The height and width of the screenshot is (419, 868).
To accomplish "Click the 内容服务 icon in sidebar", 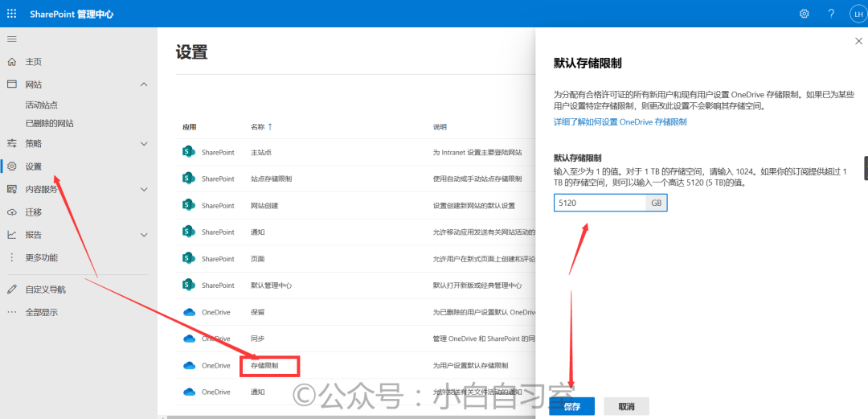I will pos(11,189).
